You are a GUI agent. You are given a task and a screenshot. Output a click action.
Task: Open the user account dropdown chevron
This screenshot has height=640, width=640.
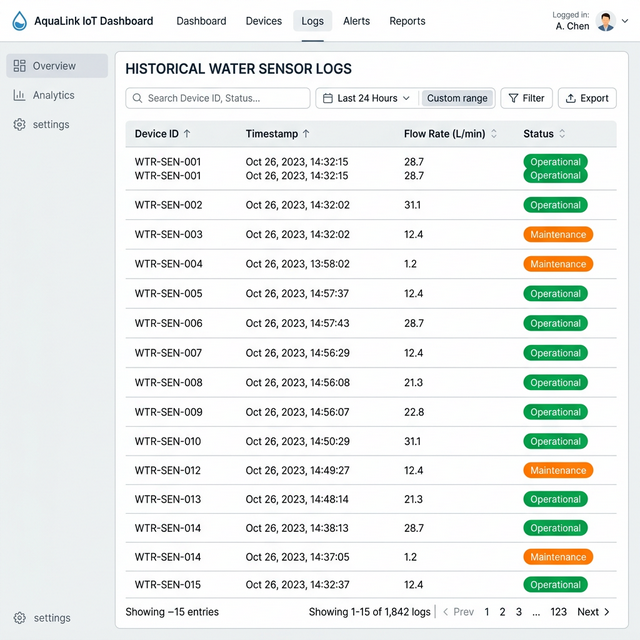(x=624, y=21)
